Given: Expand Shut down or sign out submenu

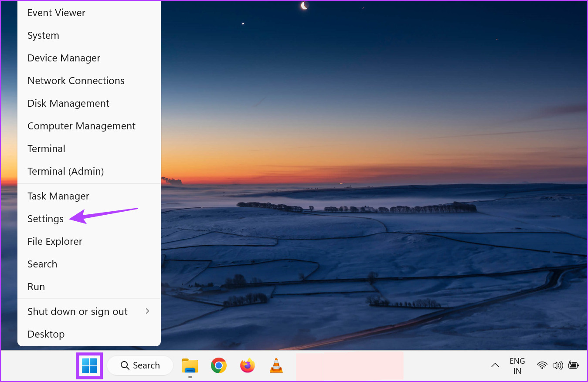Looking at the screenshot, I should 89,311.
